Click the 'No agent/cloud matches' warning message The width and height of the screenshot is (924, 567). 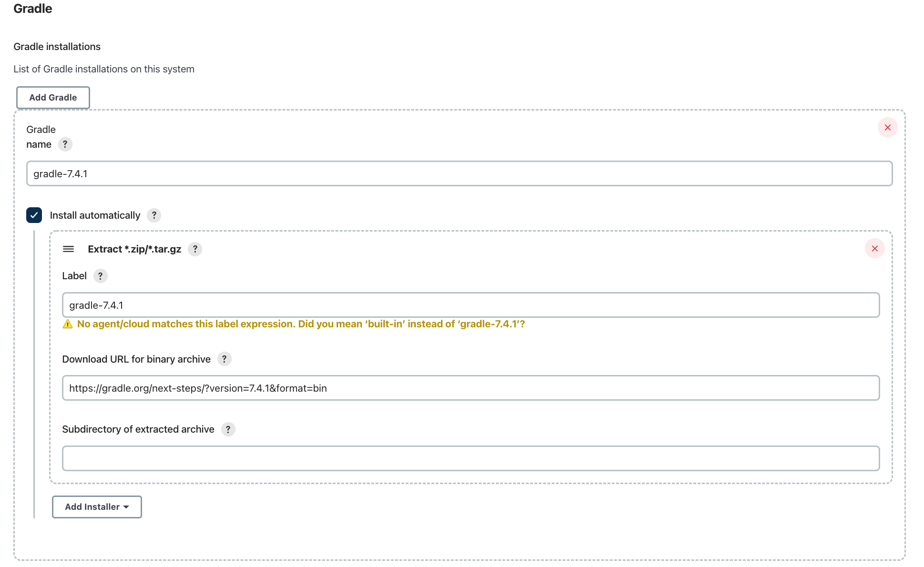click(x=301, y=324)
